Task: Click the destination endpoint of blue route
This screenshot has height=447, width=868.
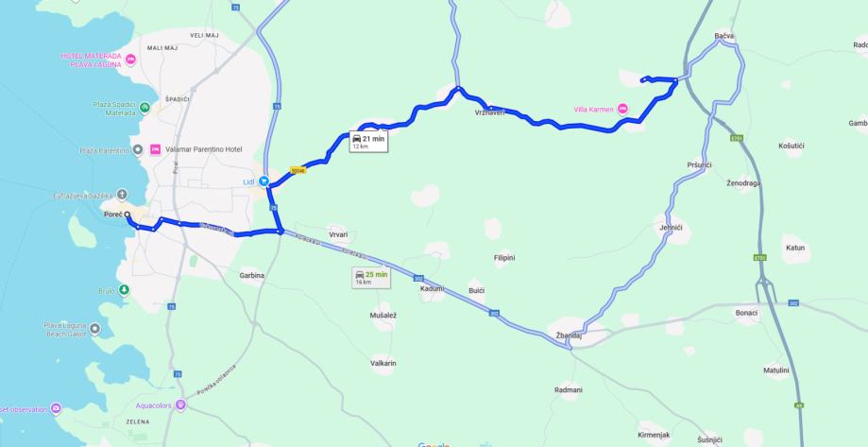Action: (642, 81)
